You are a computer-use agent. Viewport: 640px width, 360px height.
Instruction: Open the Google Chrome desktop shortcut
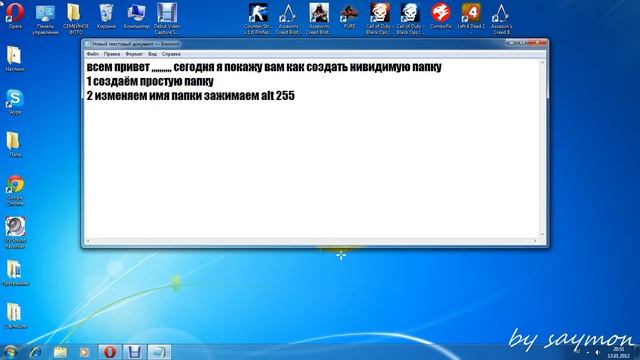15,191
